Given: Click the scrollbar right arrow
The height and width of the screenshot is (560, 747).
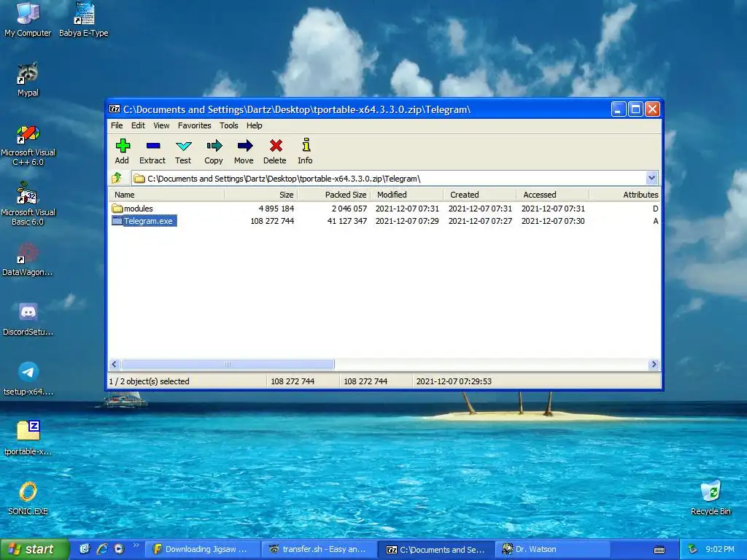Looking at the screenshot, I should tap(654, 365).
